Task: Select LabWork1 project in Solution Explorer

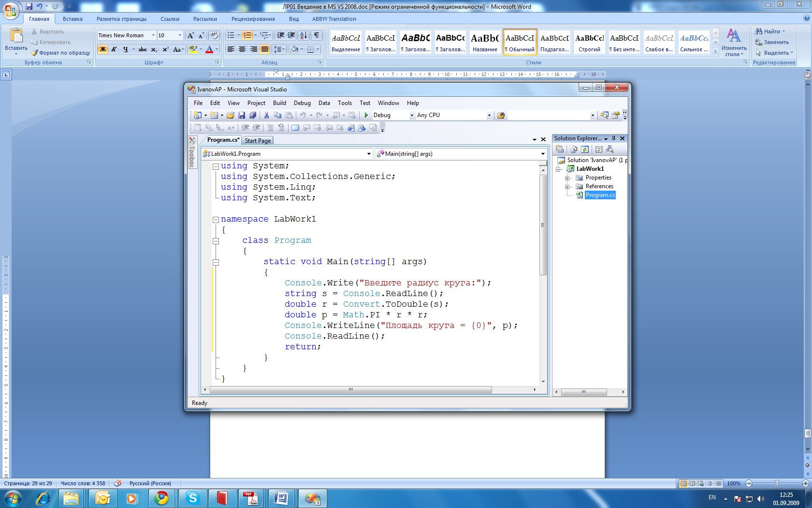Action: pos(590,169)
